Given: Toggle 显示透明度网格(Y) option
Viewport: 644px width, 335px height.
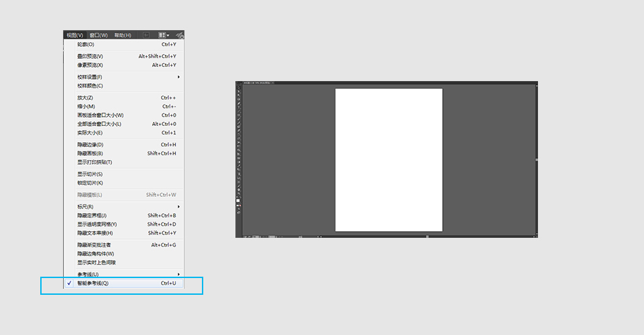Looking at the screenshot, I should [97, 224].
